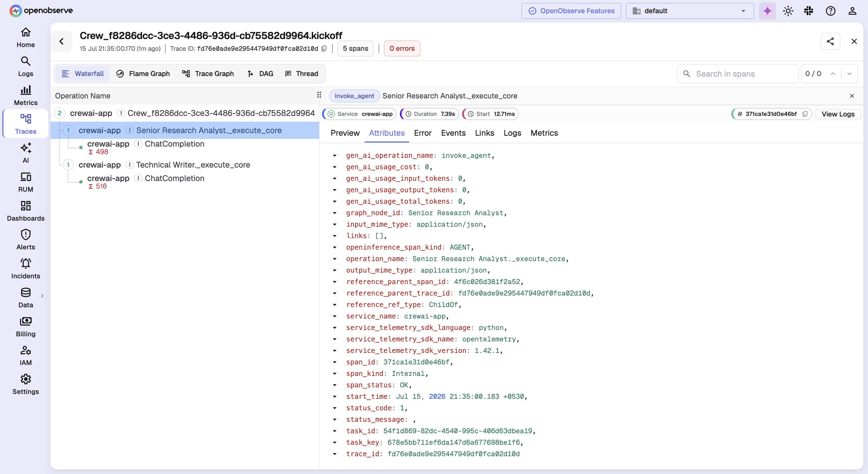This screenshot has width=868, height=474.
Task: Collapse the Technical Writer span node
Action: 68,164
